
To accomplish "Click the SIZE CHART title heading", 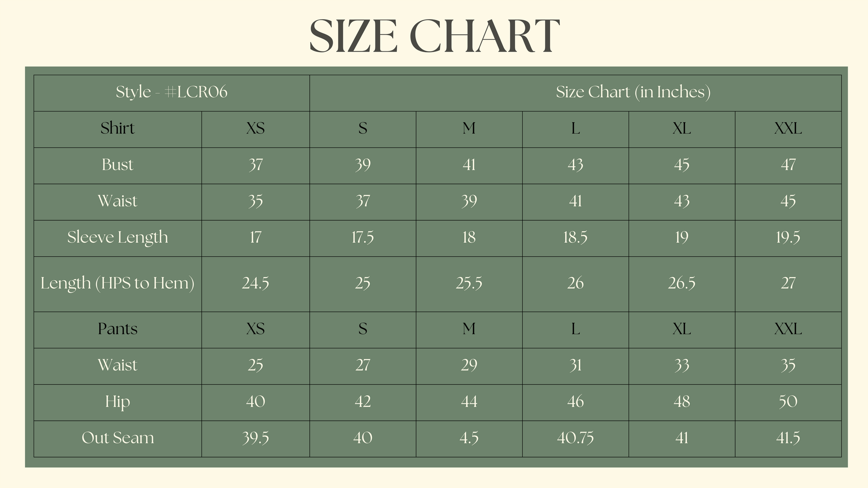I will click(434, 36).
